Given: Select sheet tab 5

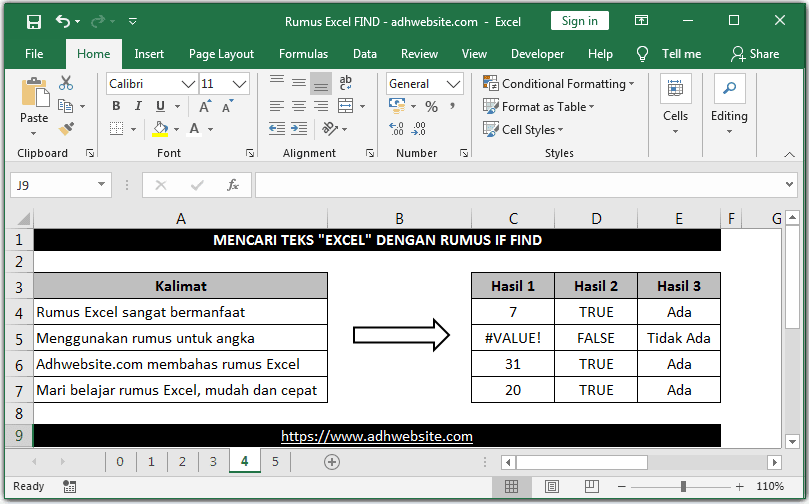Looking at the screenshot, I should pos(275,462).
